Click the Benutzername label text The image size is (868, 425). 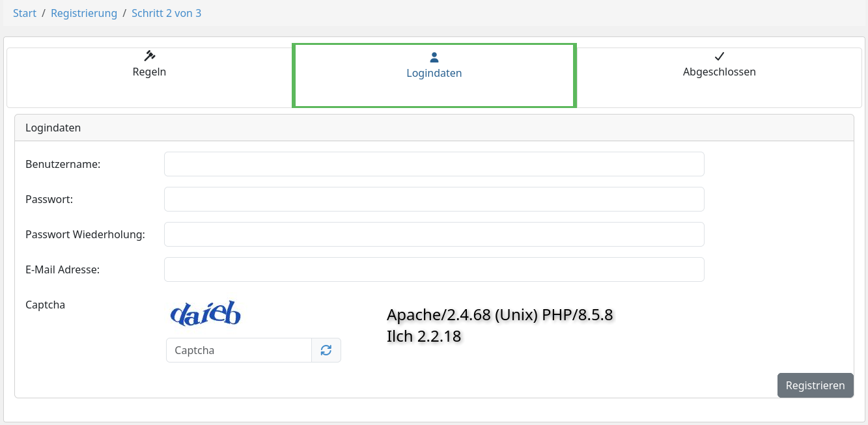(x=63, y=164)
